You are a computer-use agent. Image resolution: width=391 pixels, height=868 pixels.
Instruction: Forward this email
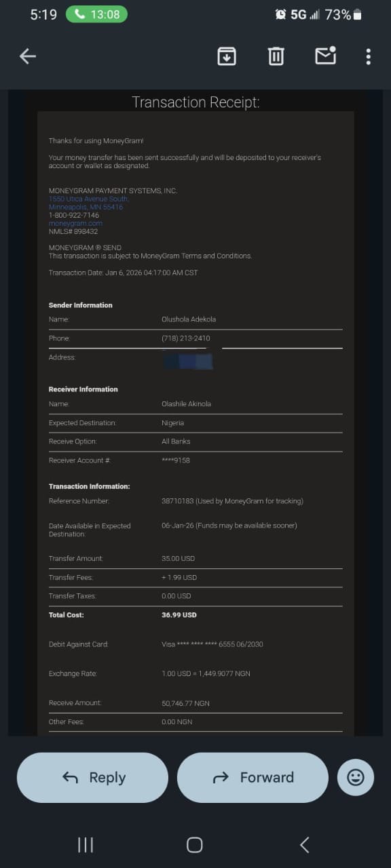(x=253, y=778)
